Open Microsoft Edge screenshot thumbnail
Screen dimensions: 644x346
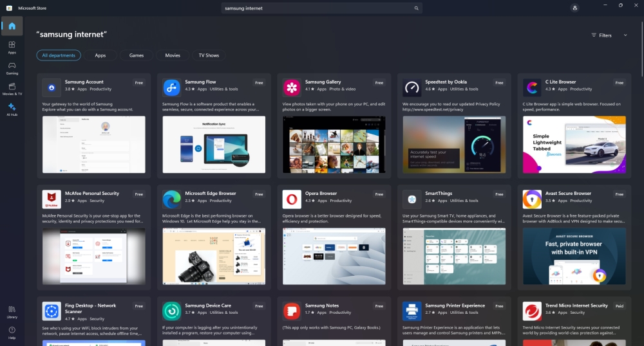(x=214, y=256)
